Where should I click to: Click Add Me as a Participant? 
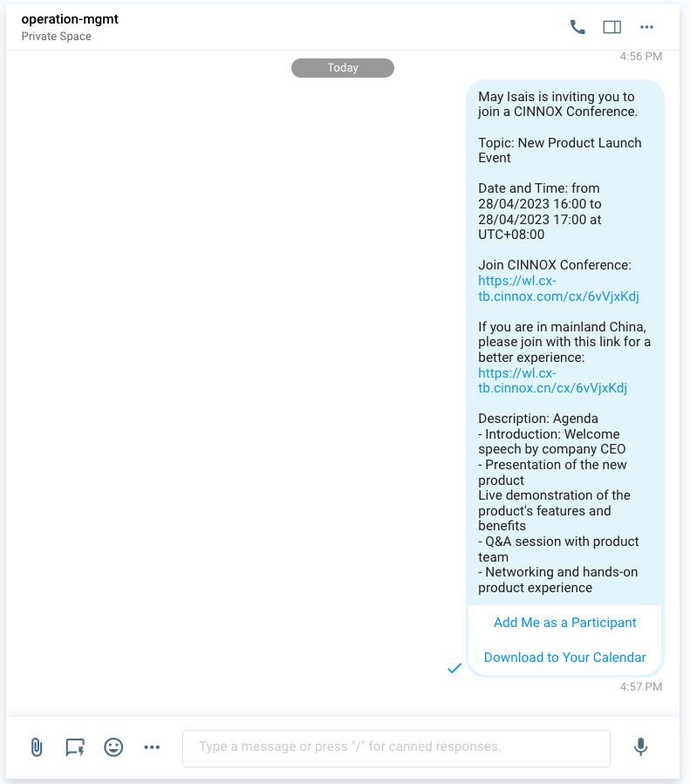tap(565, 623)
